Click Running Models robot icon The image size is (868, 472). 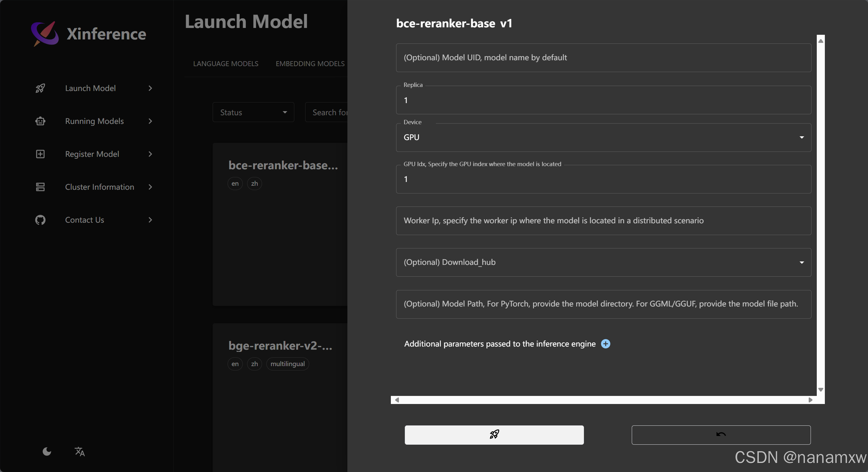[x=40, y=121]
